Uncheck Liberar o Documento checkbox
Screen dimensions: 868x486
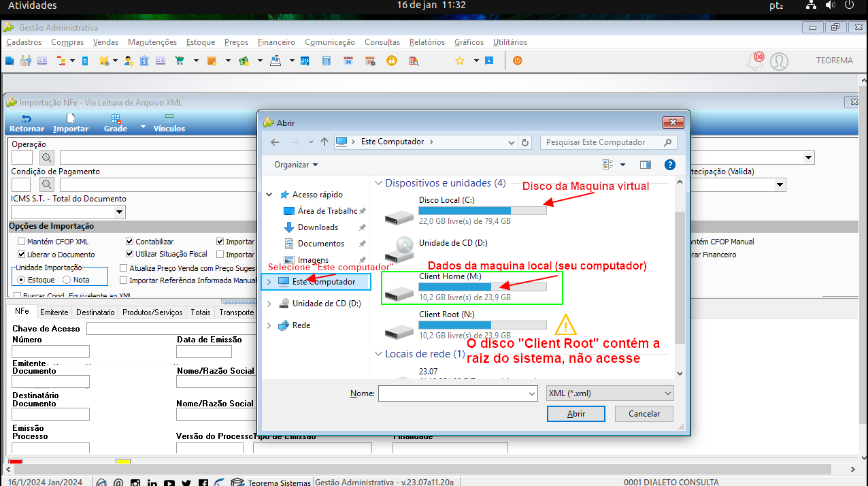click(x=22, y=255)
